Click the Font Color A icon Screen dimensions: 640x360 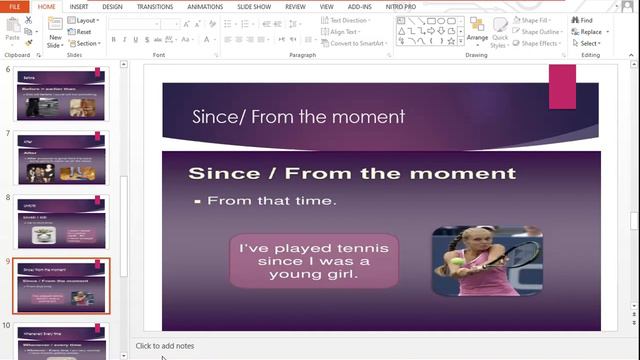coord(207,40)
